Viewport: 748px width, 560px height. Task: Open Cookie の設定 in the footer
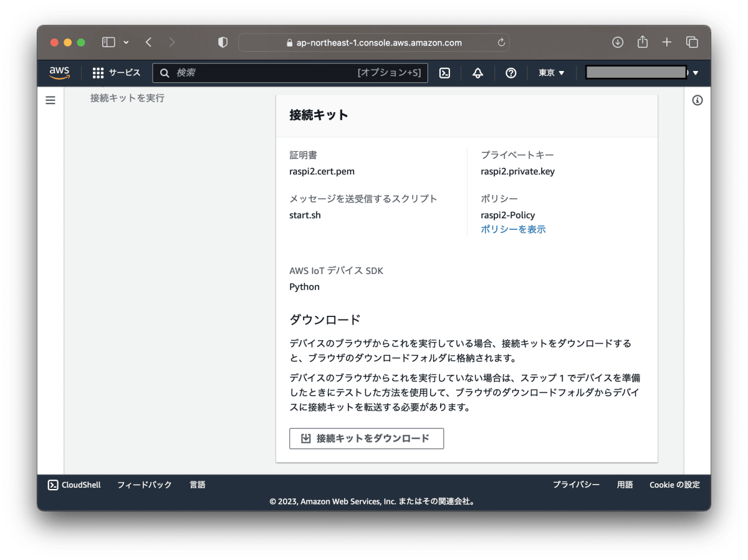click(x=674, y=485)
